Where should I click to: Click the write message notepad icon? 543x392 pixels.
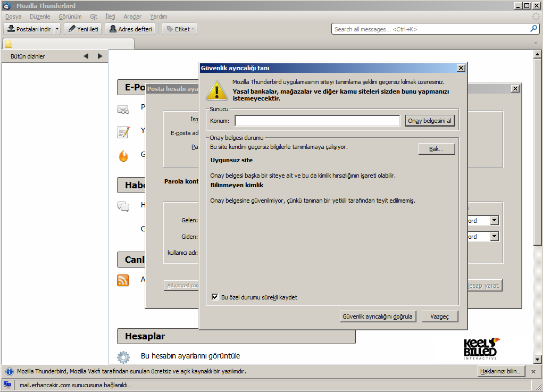pyautogui.click(x=123, y=132)
